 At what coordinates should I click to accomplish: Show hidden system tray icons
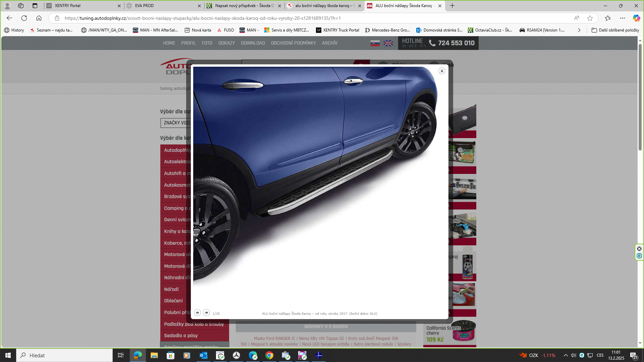point(566,355)
